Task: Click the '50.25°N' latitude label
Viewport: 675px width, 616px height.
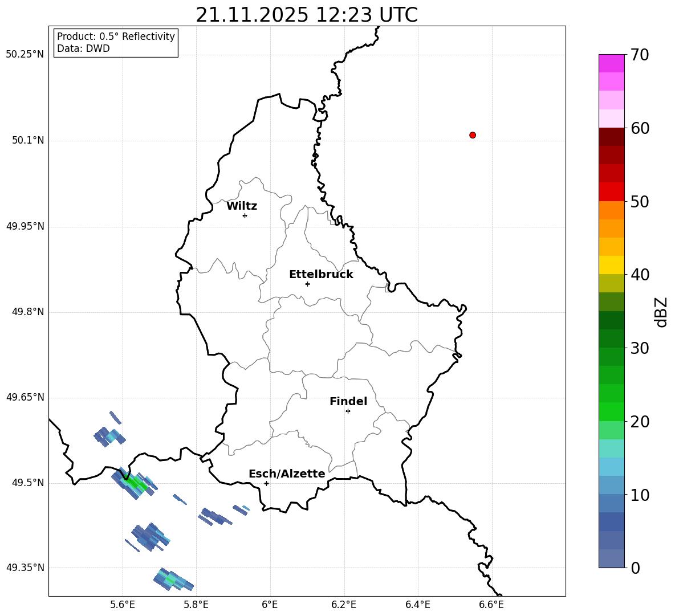Action: [x=25, y=55]
